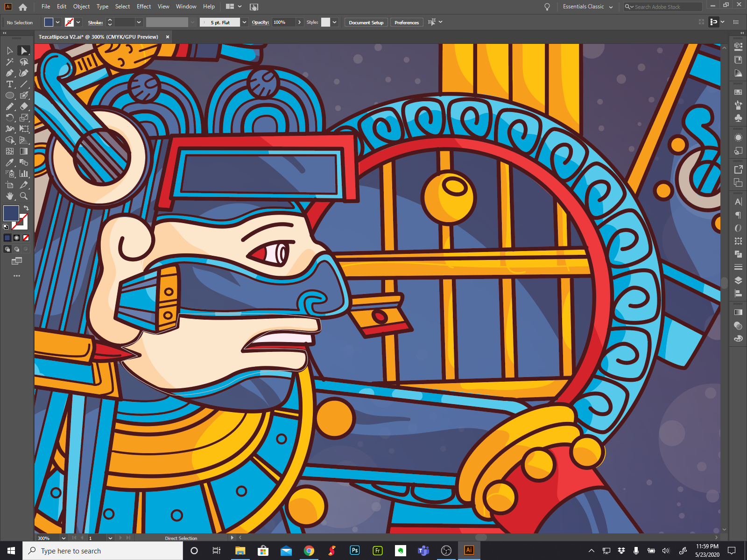Open Arrange Documents dropdown
Viewport: 747px width, 560px height.
pos(234,7)
